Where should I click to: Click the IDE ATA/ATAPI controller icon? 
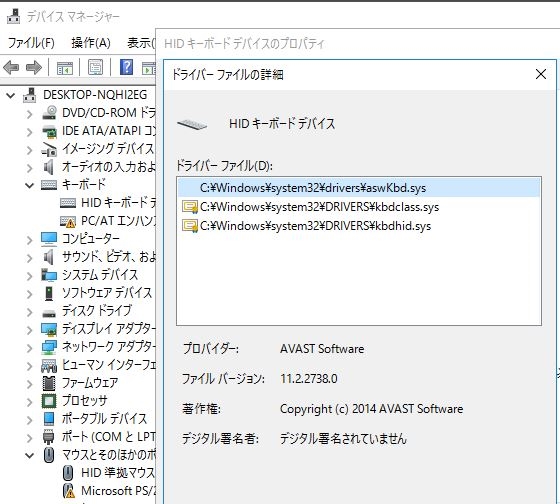(x=49, y=131)
